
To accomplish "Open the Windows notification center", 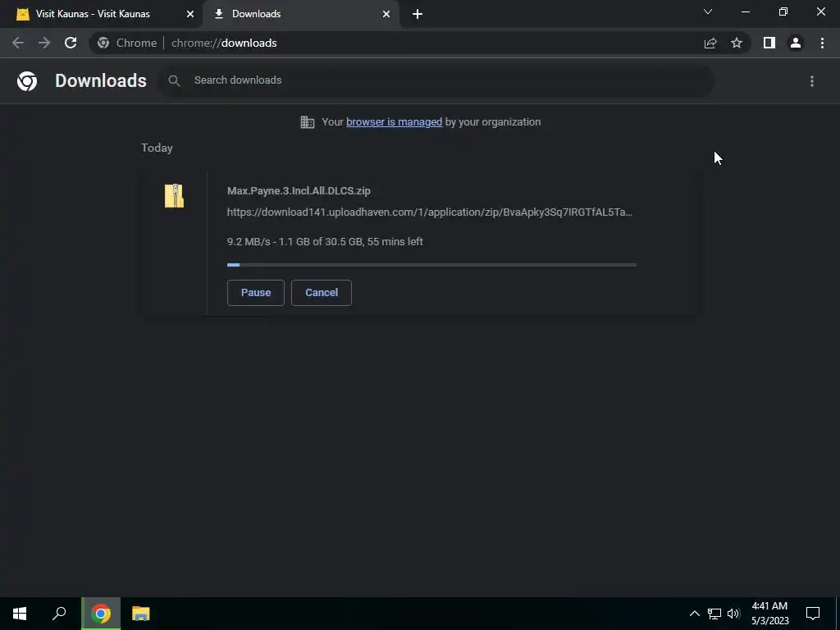I will pos(813,614).
